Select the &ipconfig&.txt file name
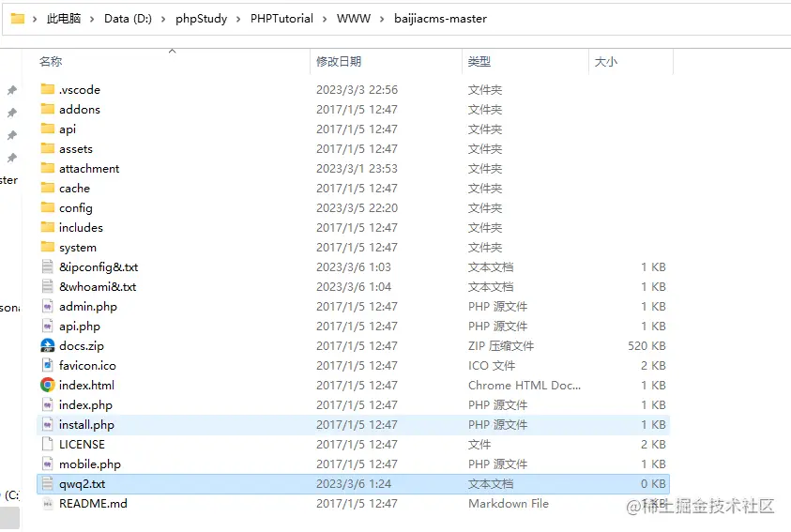Viewport: 791px width, 532px height. (99, 266)
